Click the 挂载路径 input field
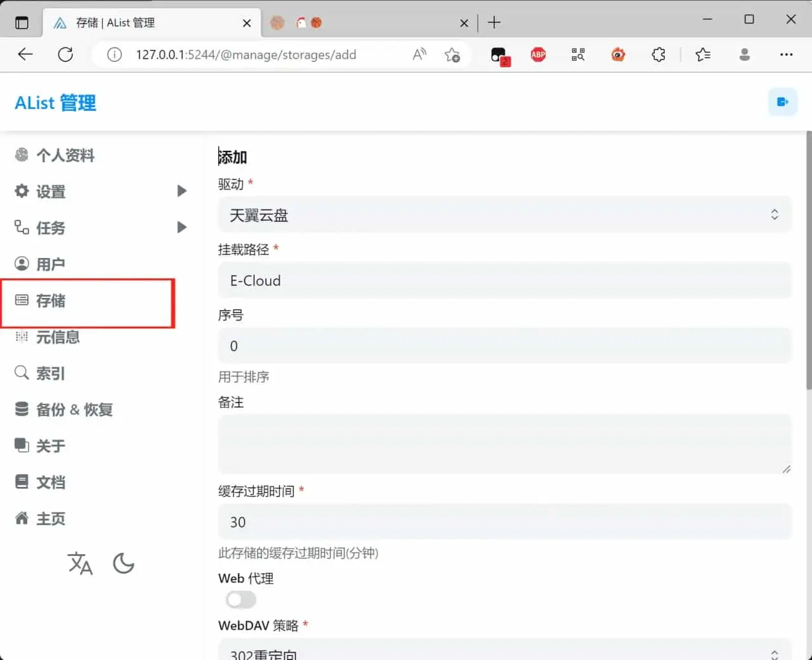Image resolution: width=812 pixels, height=660 pixels. tap(504, 280)
